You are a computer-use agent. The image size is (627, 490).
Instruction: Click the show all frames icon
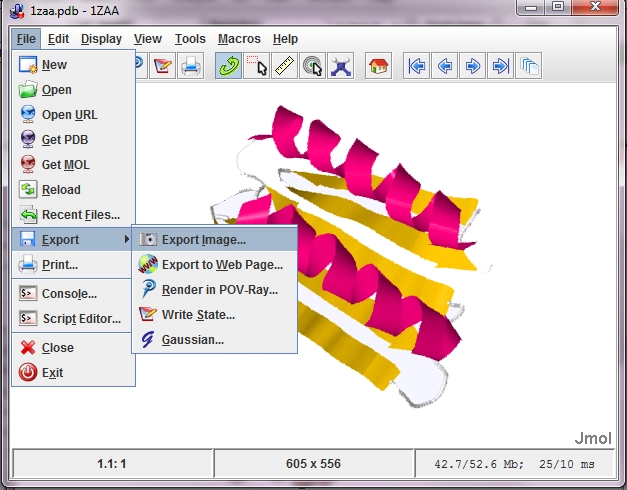tap(529, 66)
